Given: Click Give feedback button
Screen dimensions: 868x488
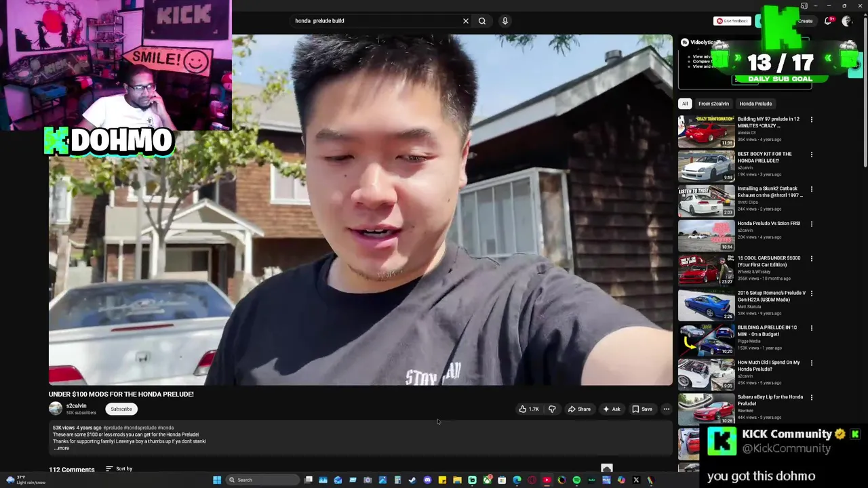Looking at the screenshot, I should pos(732,21).
